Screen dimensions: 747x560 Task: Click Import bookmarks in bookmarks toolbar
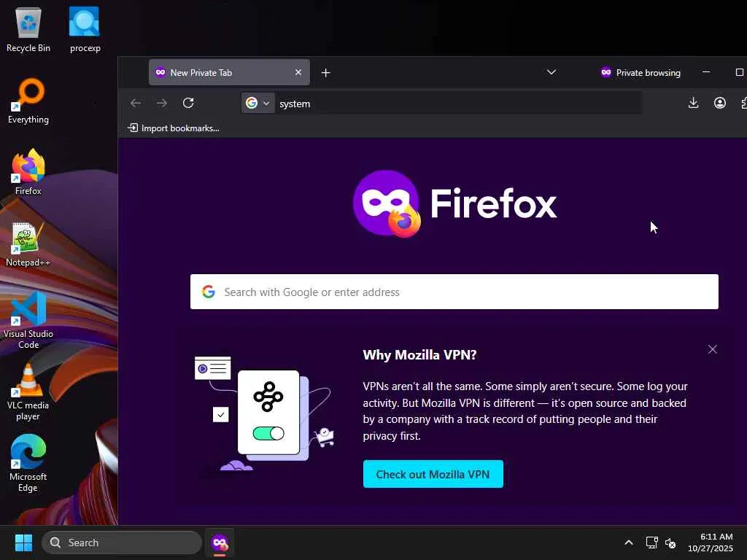coord(174,128)
